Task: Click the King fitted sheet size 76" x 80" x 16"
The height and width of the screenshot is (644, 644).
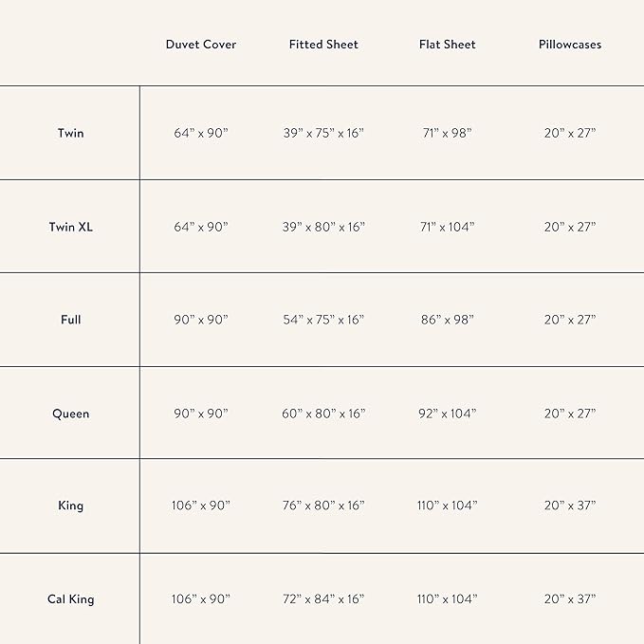Action: coord(323,506)
